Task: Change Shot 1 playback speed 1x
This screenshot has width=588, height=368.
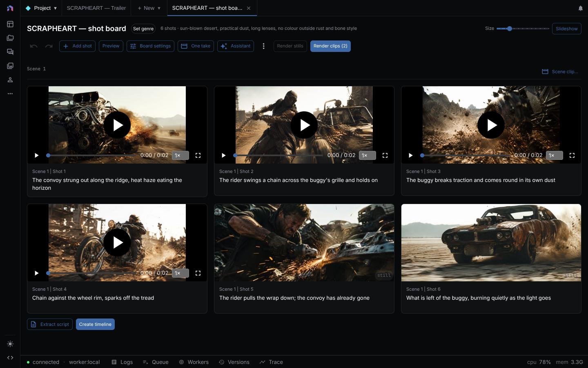Action: click(180, 155)
